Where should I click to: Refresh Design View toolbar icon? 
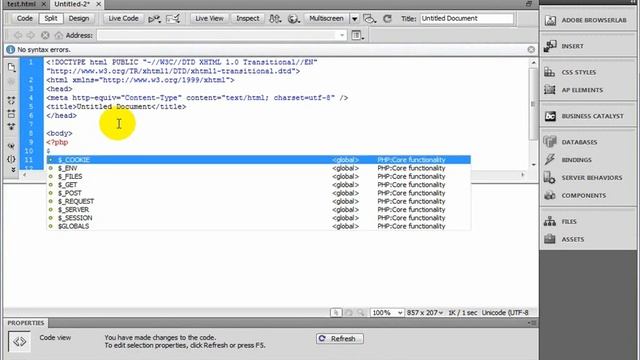point(387,19)
